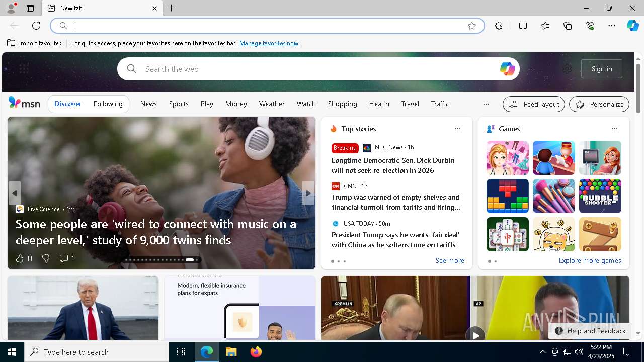
Task: Click the Sign in button
Action: pos(602,69)
